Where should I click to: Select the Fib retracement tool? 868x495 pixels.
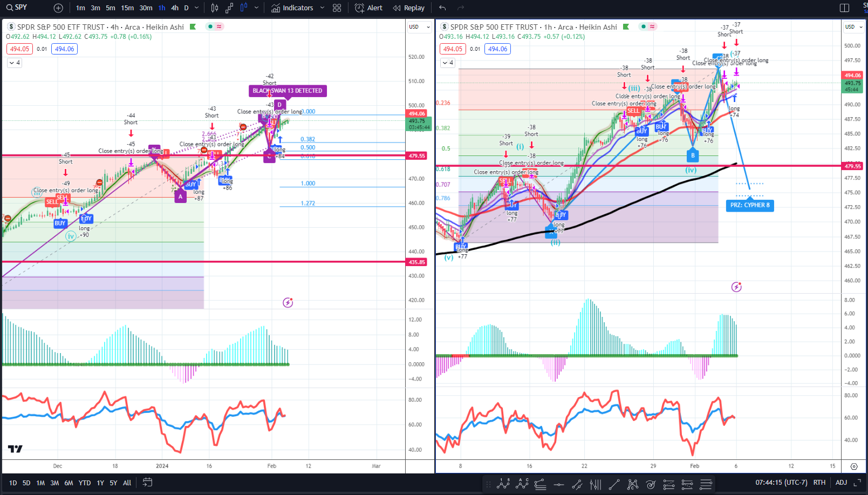669,484
